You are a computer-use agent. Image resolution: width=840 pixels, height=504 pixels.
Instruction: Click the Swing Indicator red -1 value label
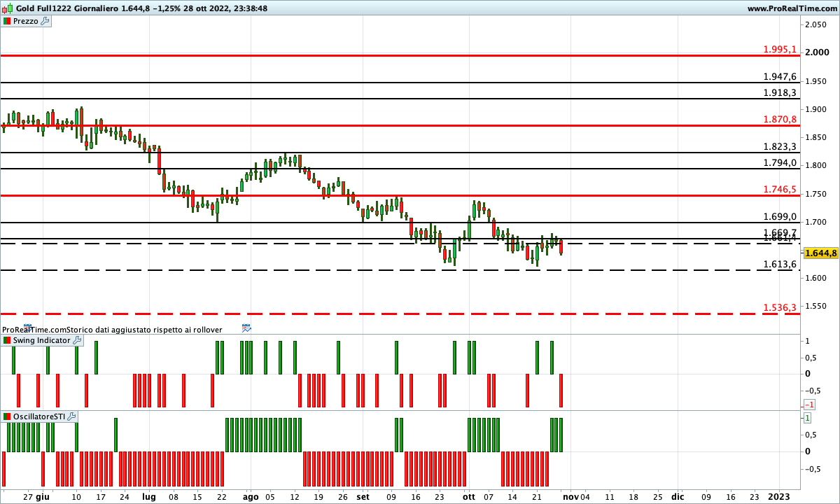coord(808,405)
